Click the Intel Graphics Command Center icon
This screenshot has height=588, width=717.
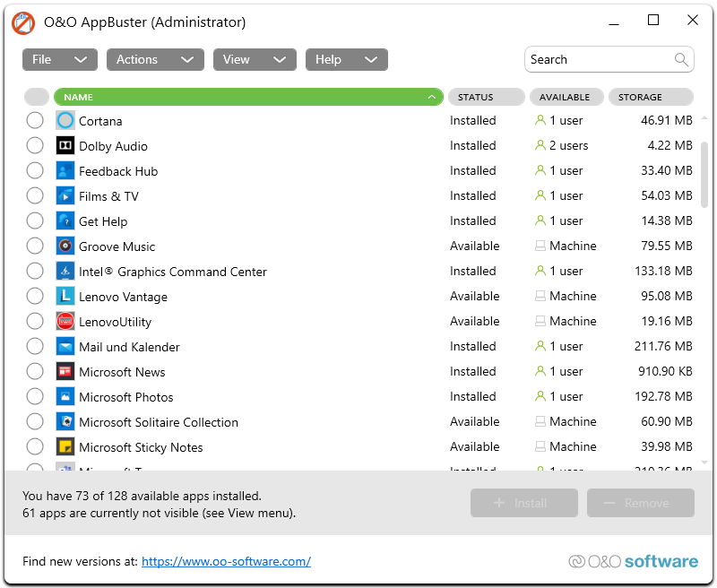click(65, 271)
